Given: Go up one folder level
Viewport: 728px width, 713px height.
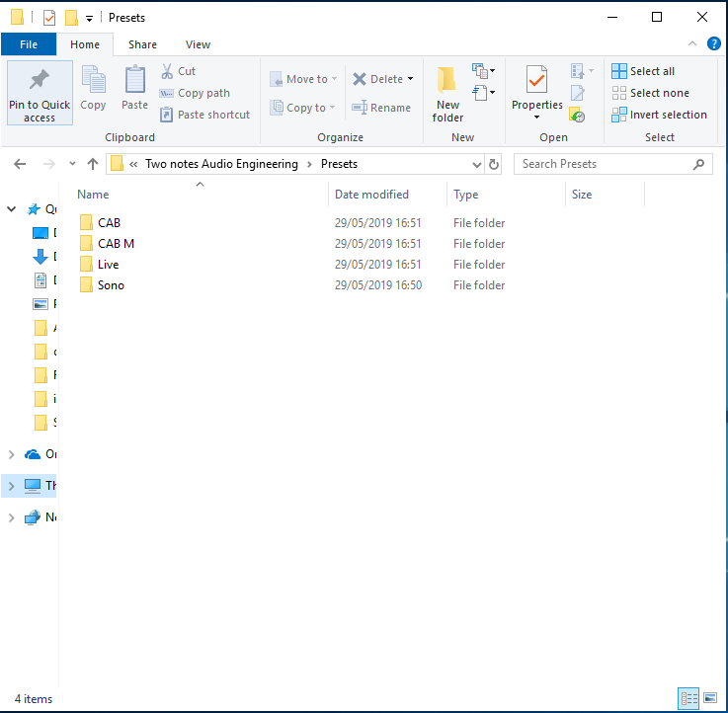Looking at the screenshot, I should pos(93,164).
